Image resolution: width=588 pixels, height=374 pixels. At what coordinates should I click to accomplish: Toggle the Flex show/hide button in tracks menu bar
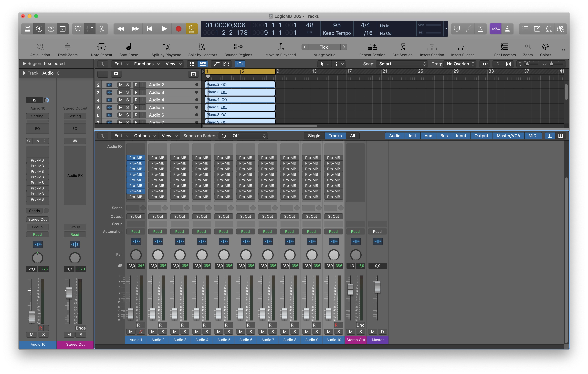point(227,64)
